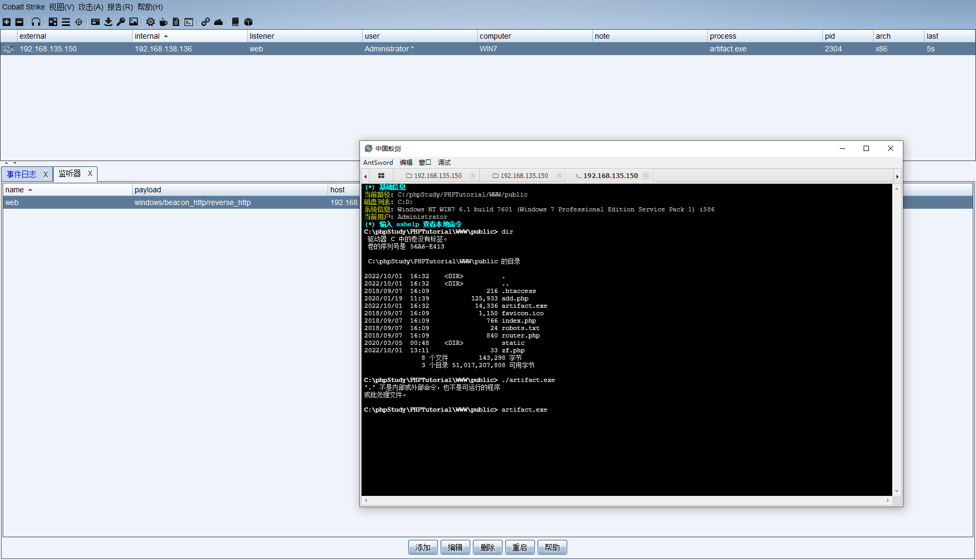Open the 报告(R) menu
The image size is (976, 560).
120,7
